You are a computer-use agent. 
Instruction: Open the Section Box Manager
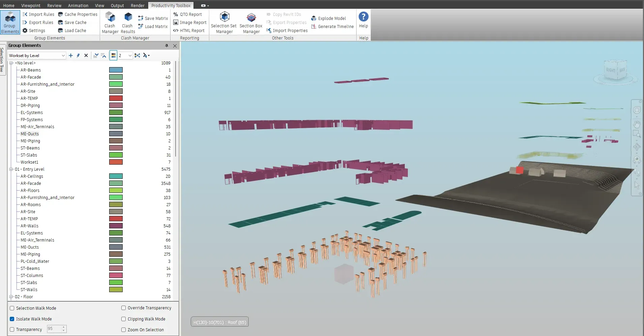click(x=251, y=22)
